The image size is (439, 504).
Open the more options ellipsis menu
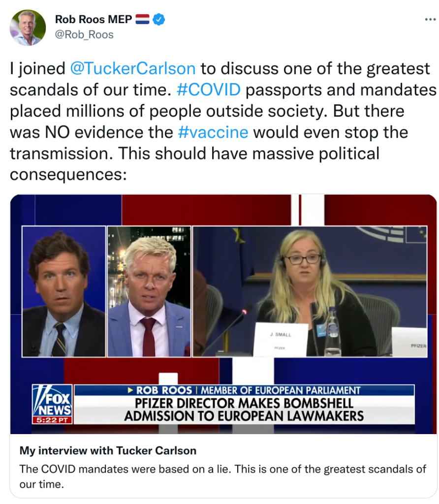tap(430, 20)
